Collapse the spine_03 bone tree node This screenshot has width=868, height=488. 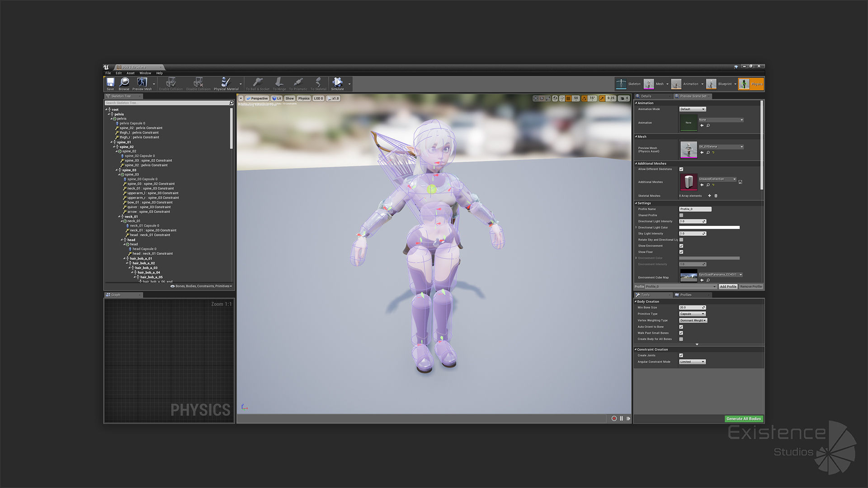coord(117,170)
